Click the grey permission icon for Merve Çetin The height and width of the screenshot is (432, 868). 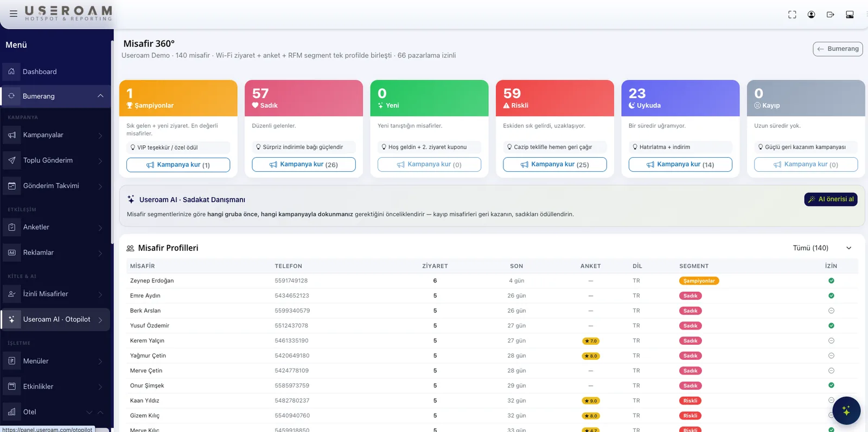pos(831,371)
